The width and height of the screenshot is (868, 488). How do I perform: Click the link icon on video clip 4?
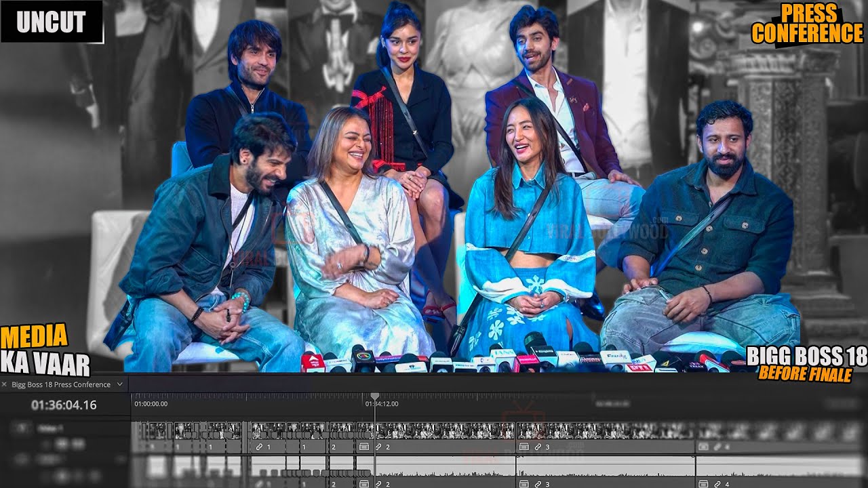click(x=717, y=447)
